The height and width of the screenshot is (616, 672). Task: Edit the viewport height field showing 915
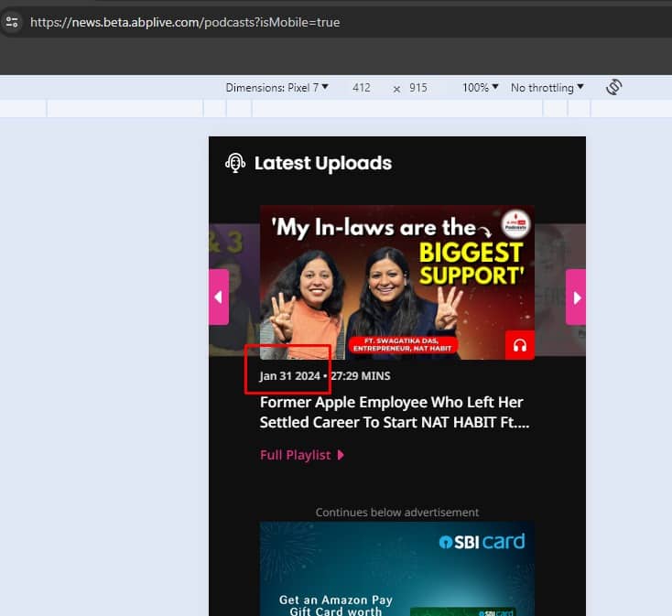[x=417, y=87]
